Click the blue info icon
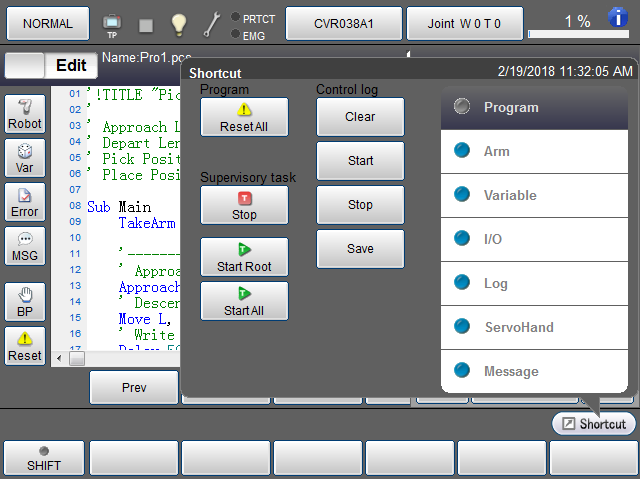640x479 pixels. 619,16
